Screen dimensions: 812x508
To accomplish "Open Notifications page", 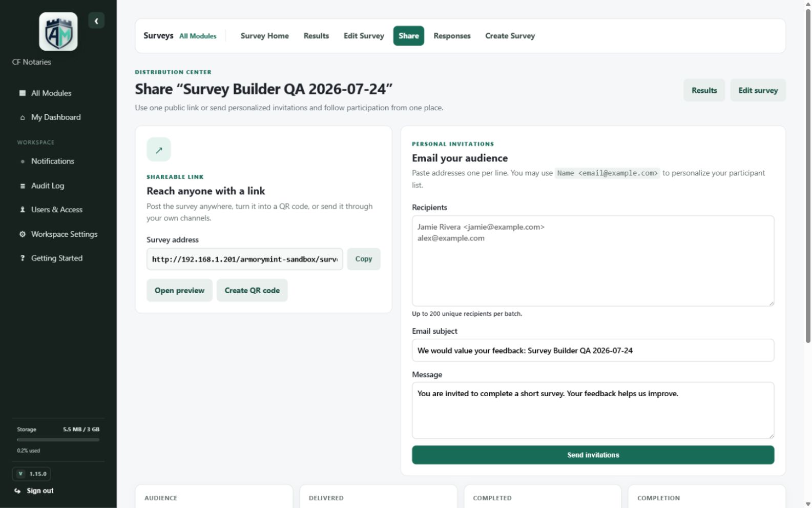I will 52,161.
